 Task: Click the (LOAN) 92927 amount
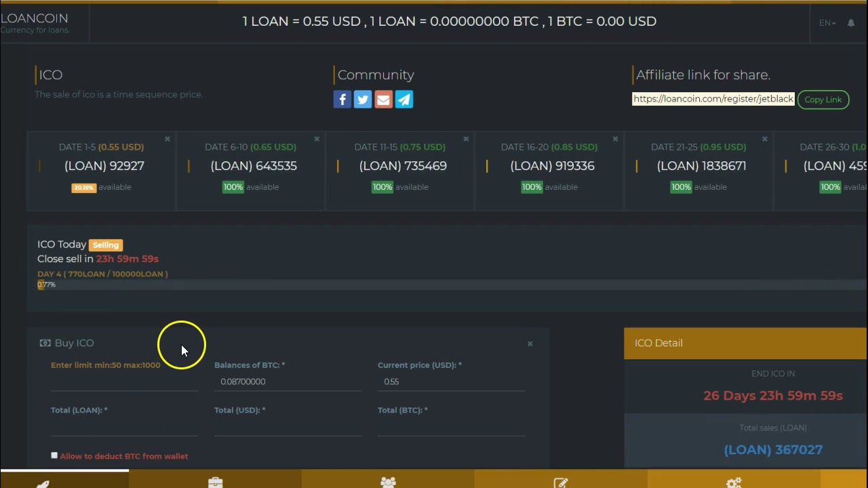pos(104,166)
